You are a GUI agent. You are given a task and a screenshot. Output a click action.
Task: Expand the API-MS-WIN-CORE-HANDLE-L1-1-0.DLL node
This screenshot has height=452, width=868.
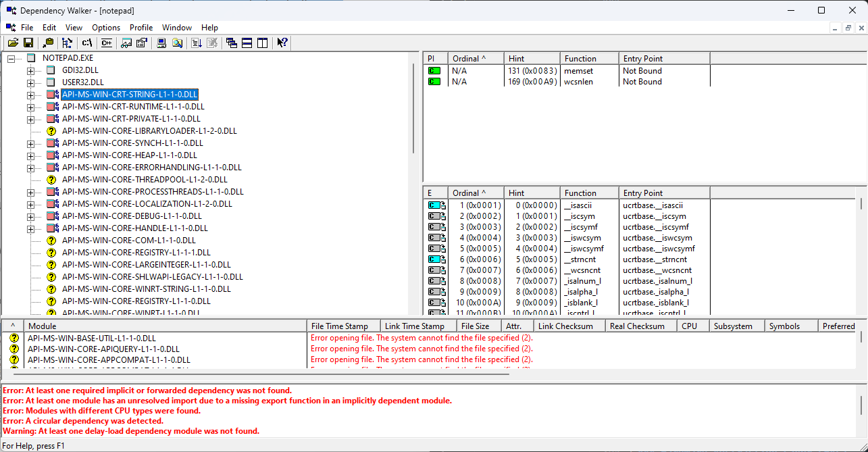tap(30, 228)
